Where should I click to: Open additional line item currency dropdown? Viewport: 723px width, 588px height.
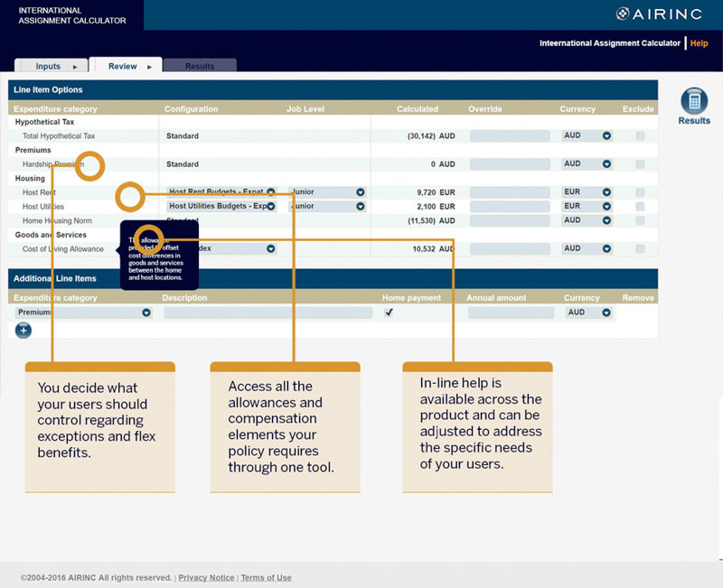589,313
